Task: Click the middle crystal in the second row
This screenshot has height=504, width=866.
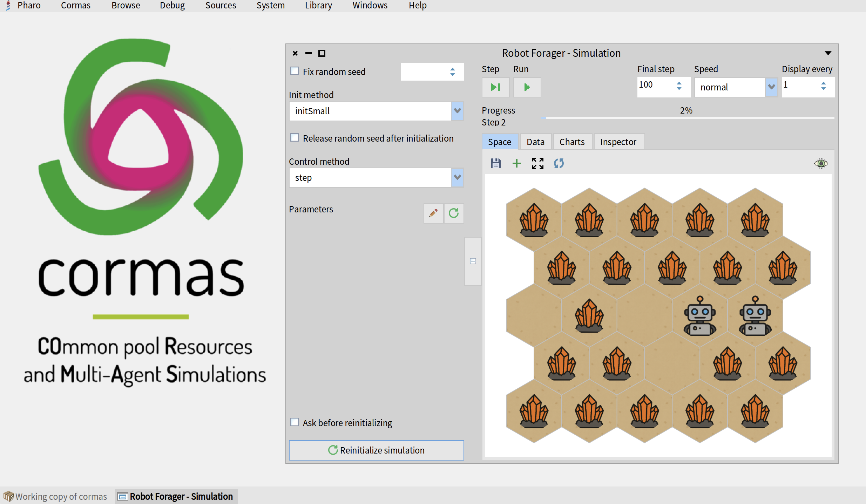Action: [x=672, y=268]
